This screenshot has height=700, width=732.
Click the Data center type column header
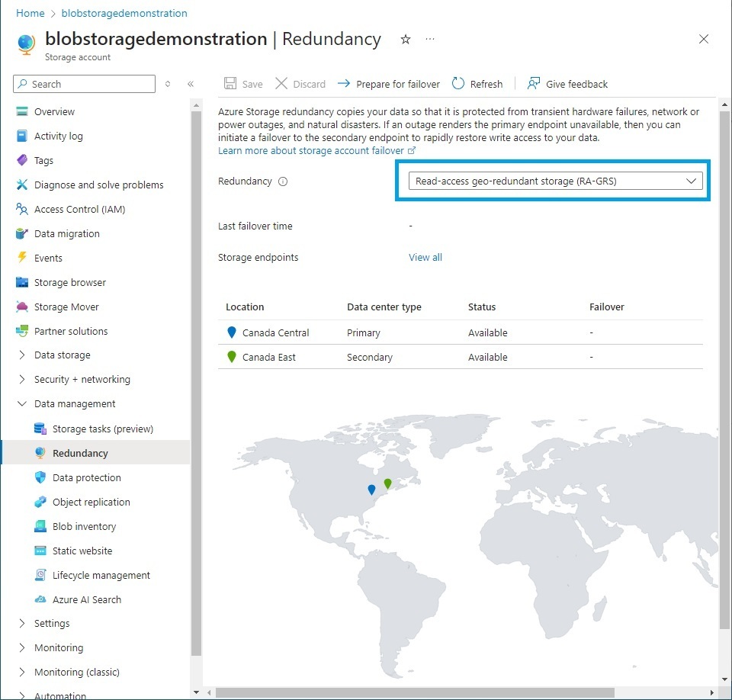(384, 307)
